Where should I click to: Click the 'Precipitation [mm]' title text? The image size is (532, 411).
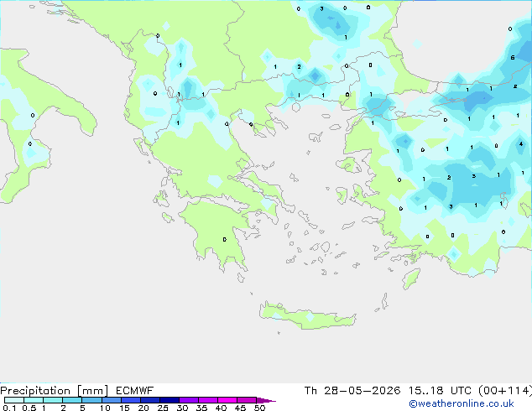tap(55, 391)
